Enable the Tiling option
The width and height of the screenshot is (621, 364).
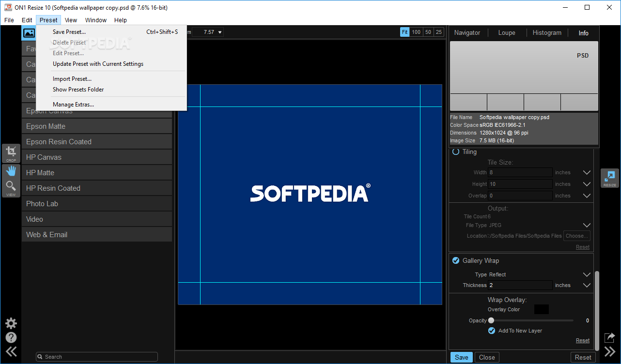(x=455, y=152)
